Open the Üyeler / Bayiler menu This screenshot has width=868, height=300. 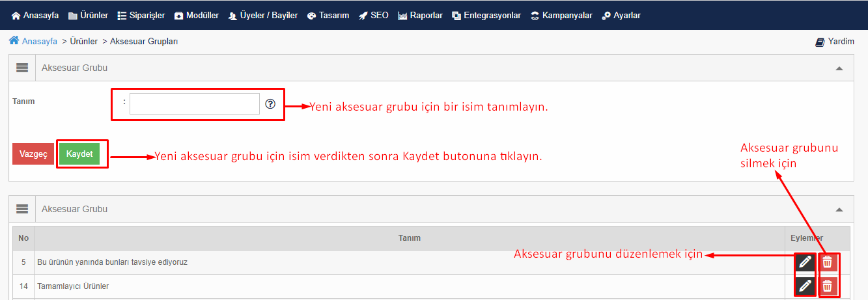[263, 15]
